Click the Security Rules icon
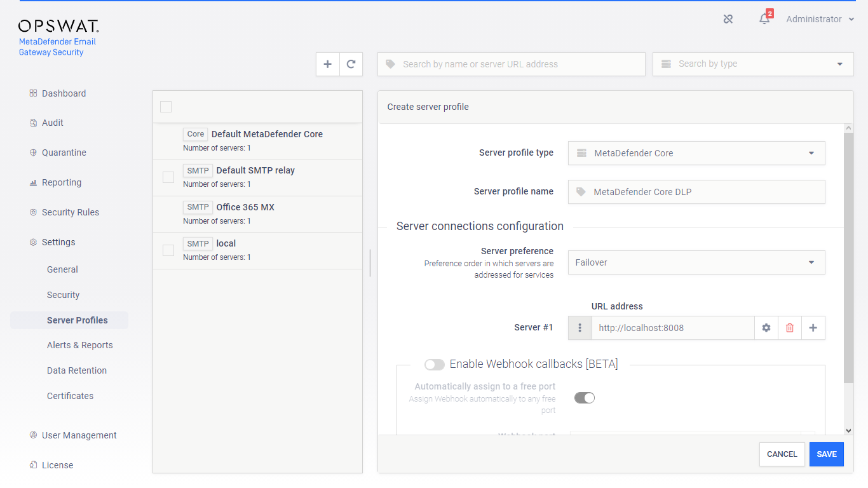The width and height of the screenshot is (868, 488). pyautogui.click(x=33, y=212)
